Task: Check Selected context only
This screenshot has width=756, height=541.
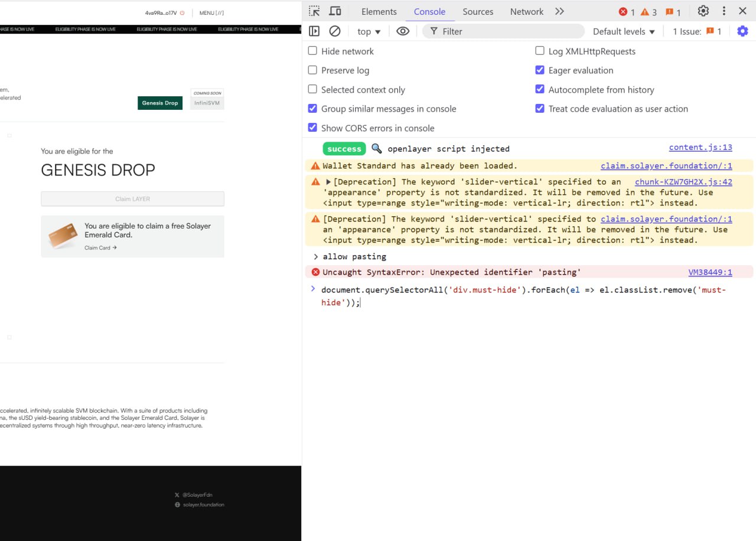Action: pyautogui.click(x=312, y=89)
